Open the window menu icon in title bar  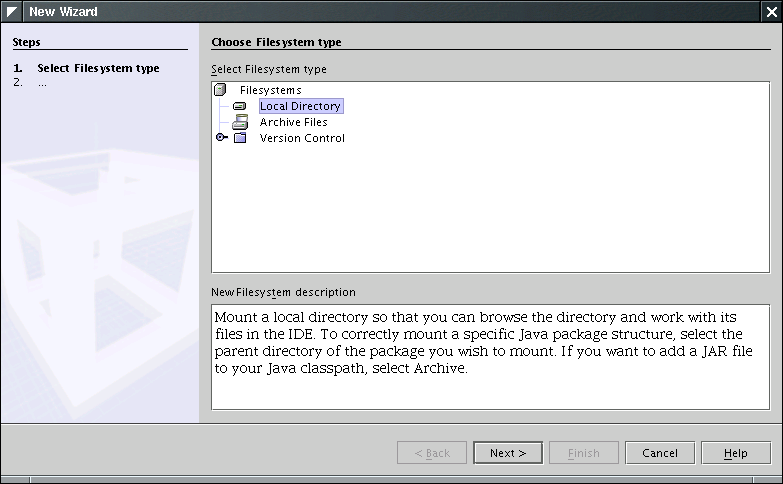tap(13, 11)
